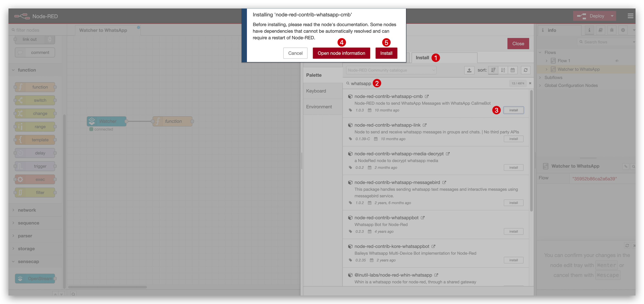Open the Node-RED hamburger main menu
This screenshot has height=304, width=644.
(x=630, y=16)
